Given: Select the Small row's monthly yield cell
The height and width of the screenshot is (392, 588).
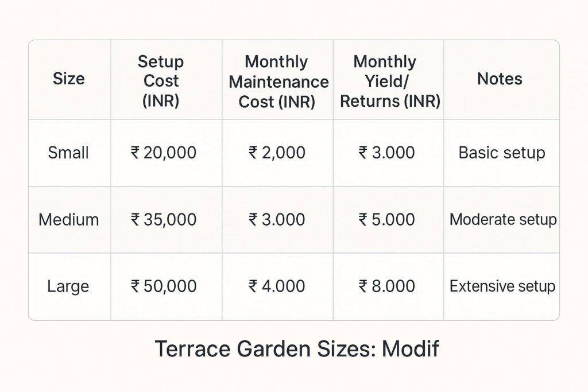Looking at the screenshot, I should tap(386, 153).
